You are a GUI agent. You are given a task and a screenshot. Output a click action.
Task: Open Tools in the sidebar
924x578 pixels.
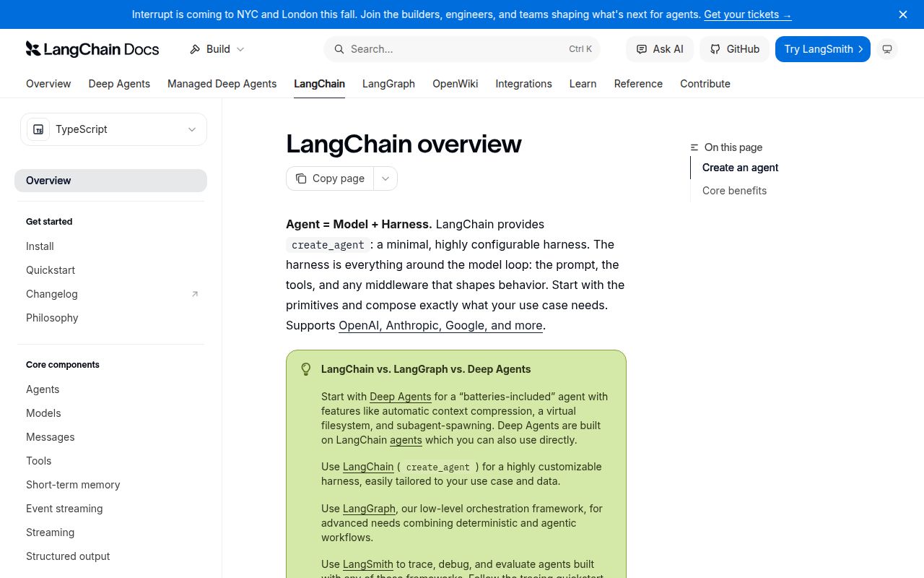coord(110,461)
